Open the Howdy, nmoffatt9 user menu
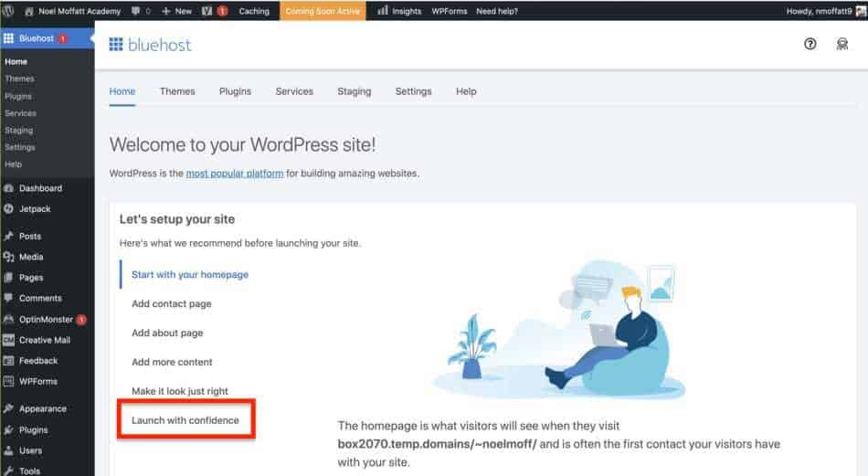 [x=826, y=11]
